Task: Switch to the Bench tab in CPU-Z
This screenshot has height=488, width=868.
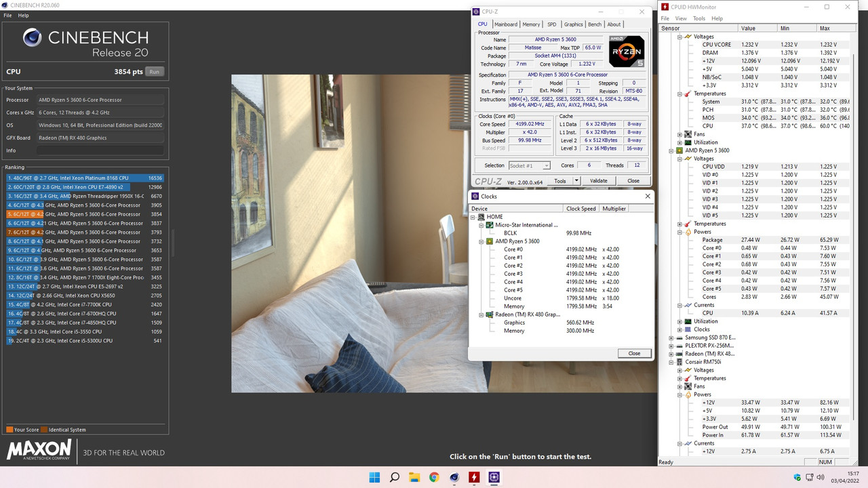Action: coord(595,24)
